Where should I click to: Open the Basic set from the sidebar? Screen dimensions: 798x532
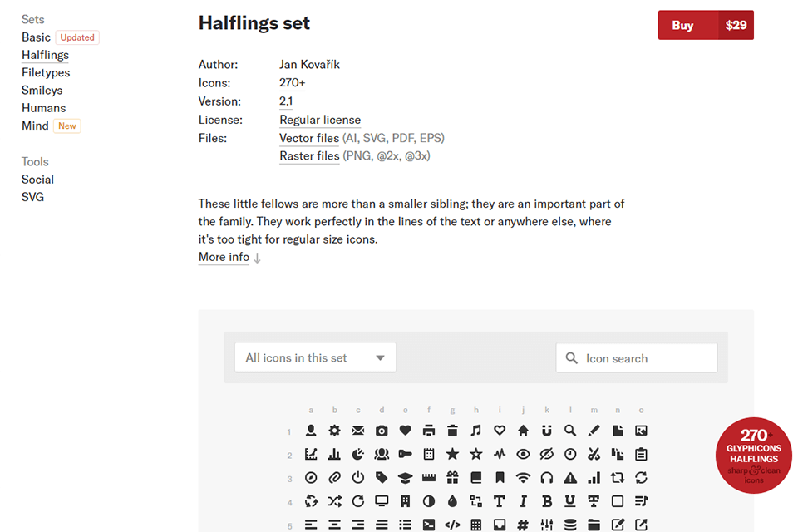36,37
